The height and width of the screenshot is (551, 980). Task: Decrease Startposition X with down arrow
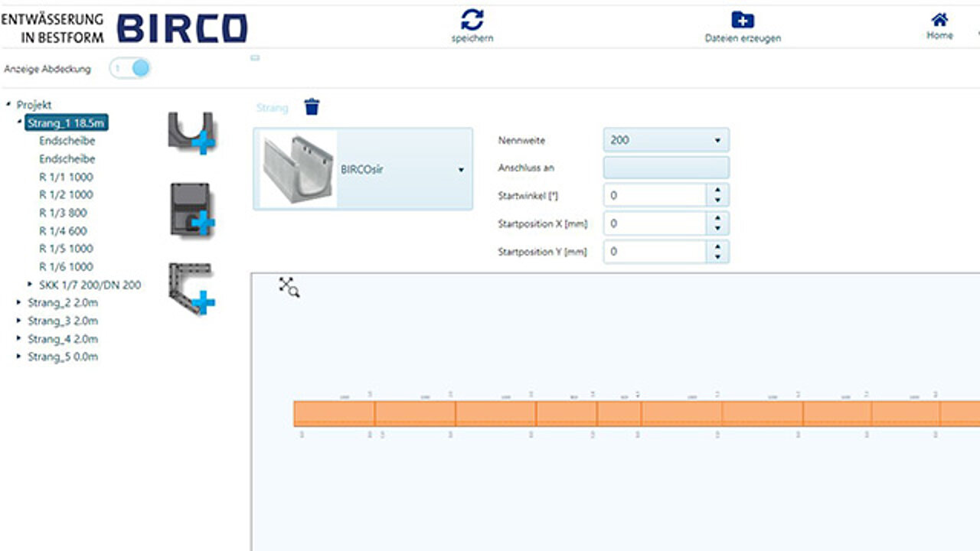pos(717,229)
